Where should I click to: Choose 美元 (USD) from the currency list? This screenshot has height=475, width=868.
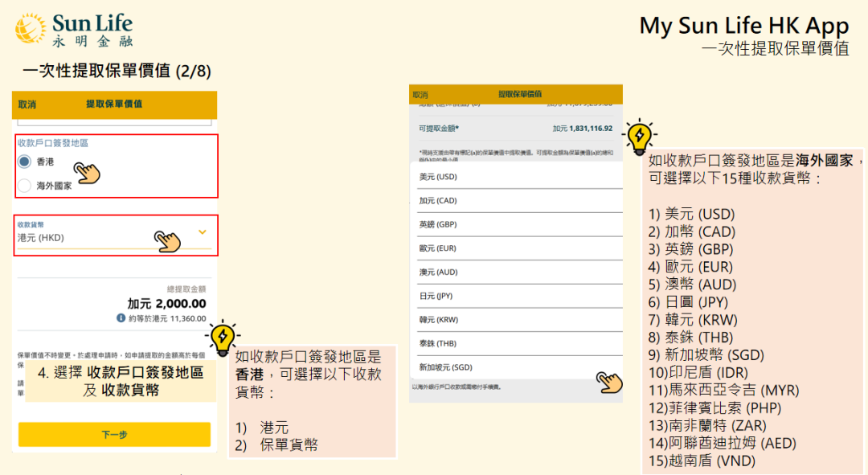tap(438, 177)
